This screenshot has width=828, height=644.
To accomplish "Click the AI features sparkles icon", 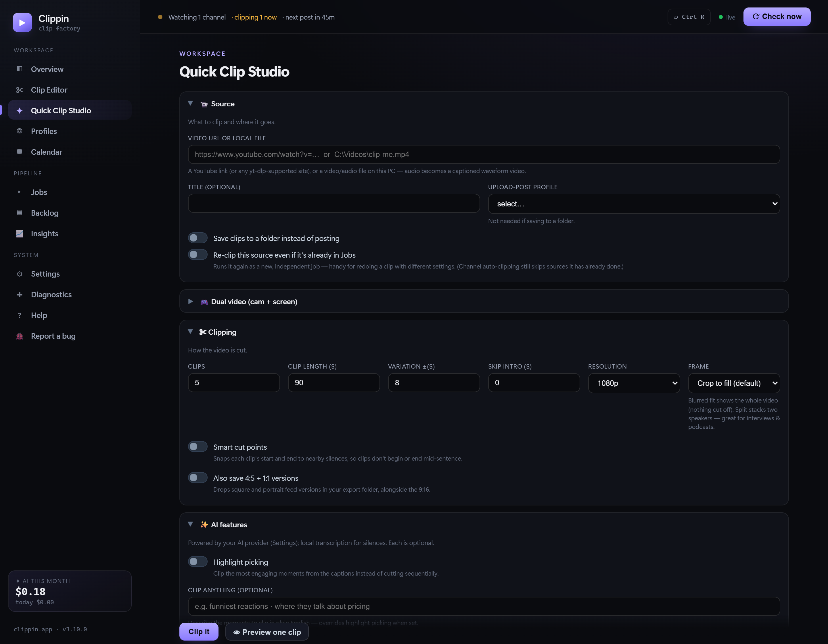I will tap(204, 525).
